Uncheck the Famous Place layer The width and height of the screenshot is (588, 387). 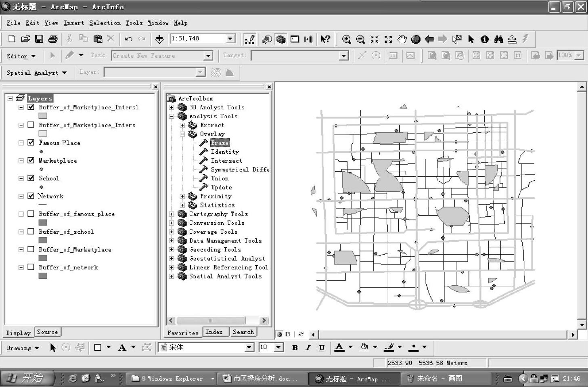click(x=31, y=142)
